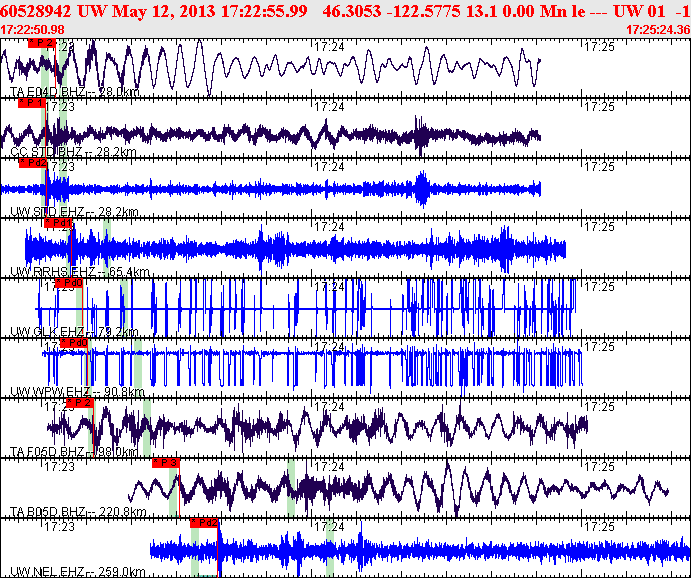Image resolution: width=691 pixels, height=578 pixels.
Task: Select the station label UW RRHS EHZ 65.4km
Action: point(80,272)
